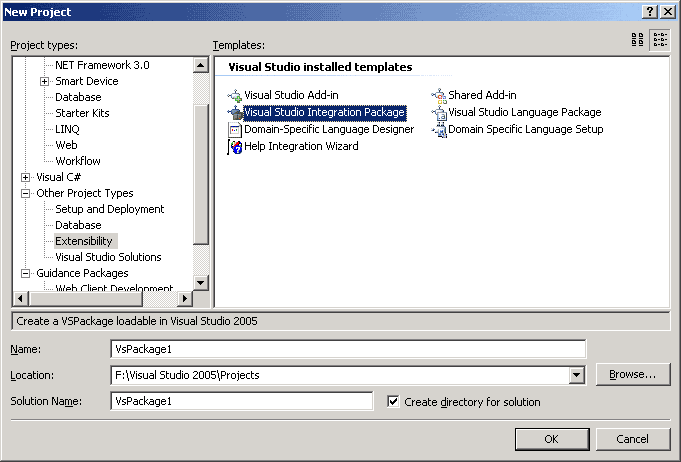Toggle Create directory for solution checkbox
This screenshot has width=681, height=462.
tap(393, 402)
